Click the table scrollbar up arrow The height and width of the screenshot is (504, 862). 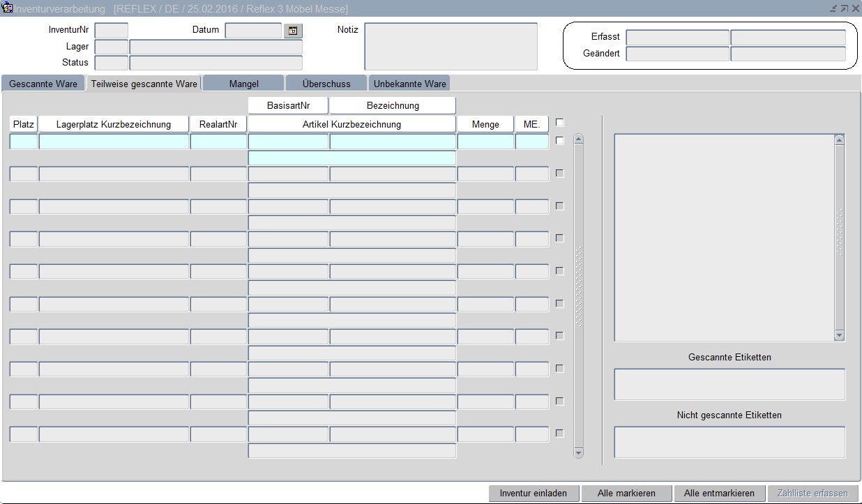click(x=578, y=139)
